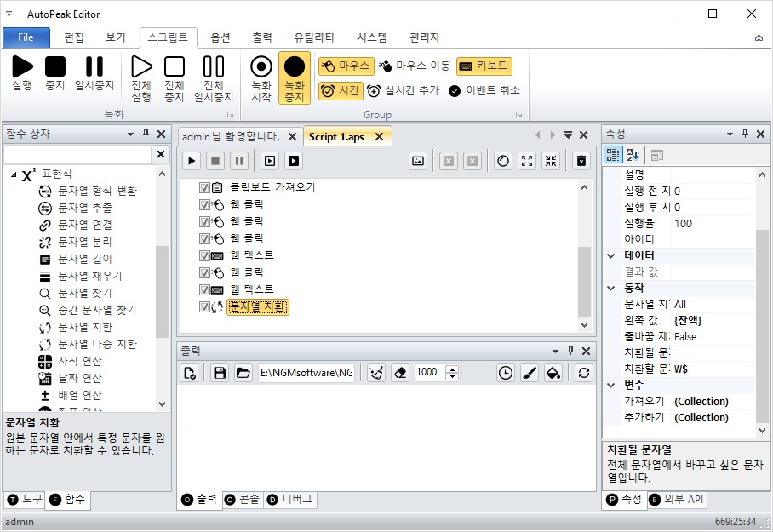
Task: Click the save icon in 출력 toolbar
Action: tap(220, 373)
